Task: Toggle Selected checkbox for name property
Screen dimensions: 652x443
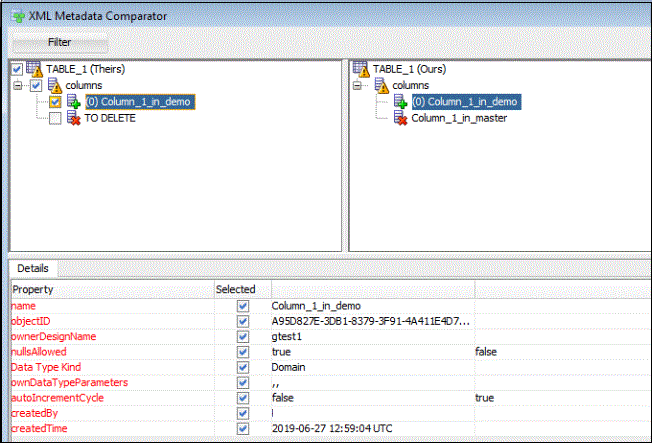Action: pyautogui.click(x=243, y=306)
